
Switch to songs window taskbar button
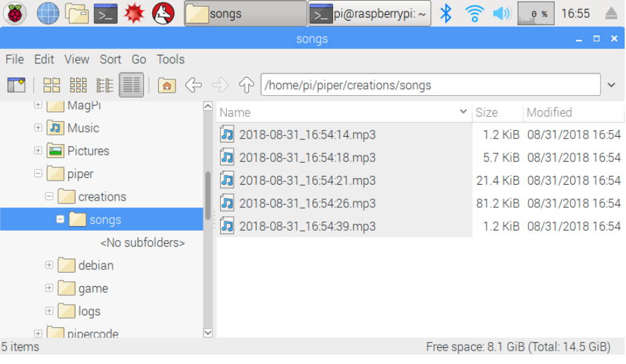tap(245, 13)
